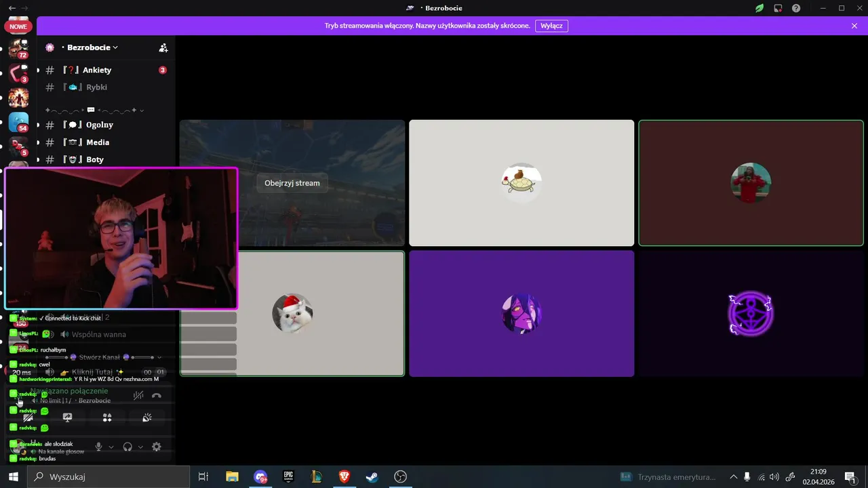Select the Santa cat avatar participant tile

292,314
